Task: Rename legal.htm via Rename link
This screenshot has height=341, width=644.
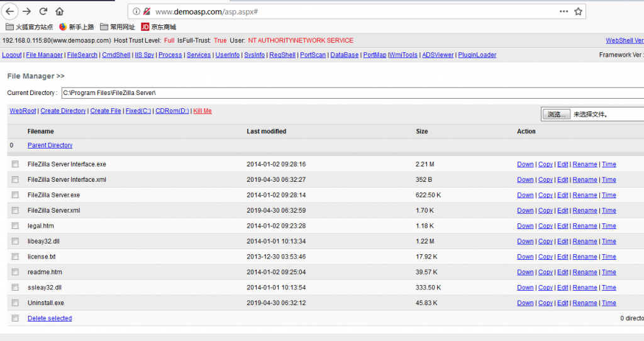Action: click(x=585, y=226)
